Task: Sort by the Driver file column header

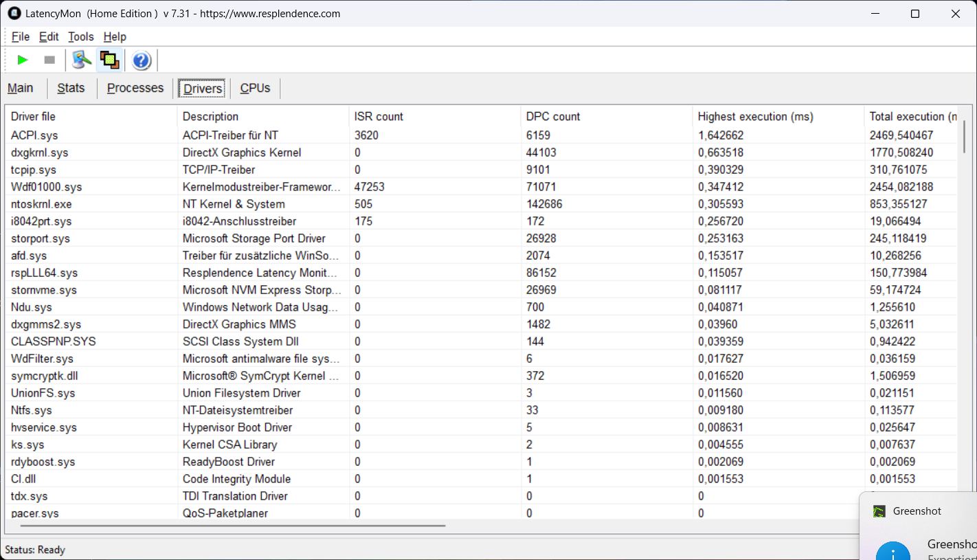Action: 91,117
